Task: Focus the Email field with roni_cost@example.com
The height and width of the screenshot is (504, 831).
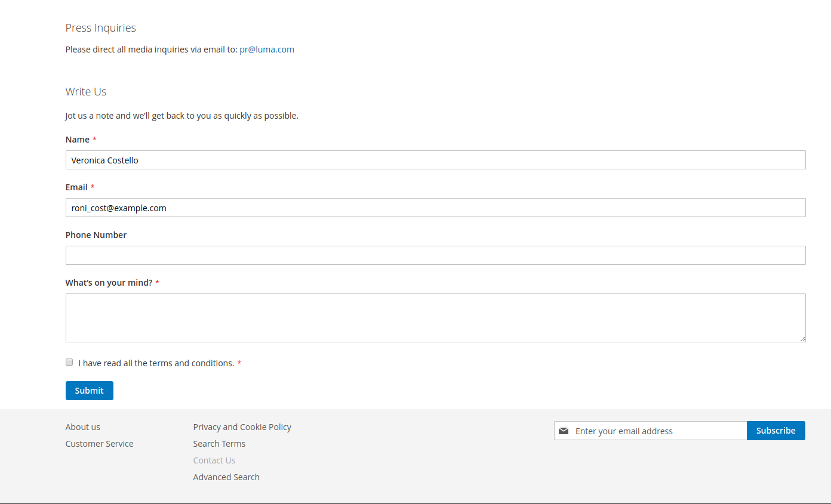Action: (x=435, y=208)
